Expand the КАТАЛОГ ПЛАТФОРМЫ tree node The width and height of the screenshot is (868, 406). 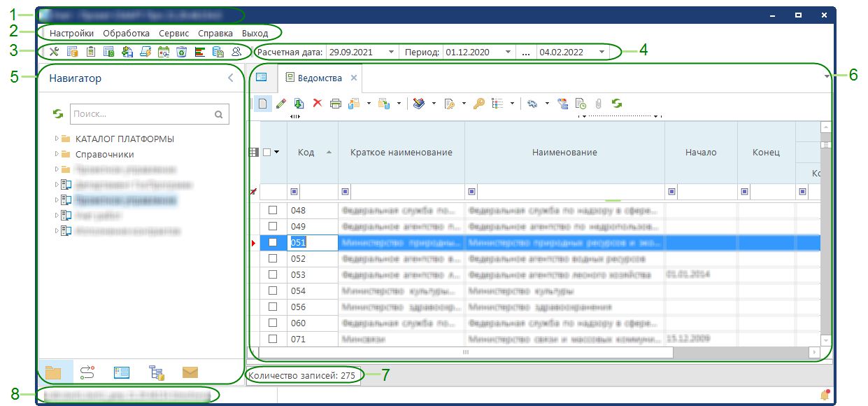click(x=57, y=139)
